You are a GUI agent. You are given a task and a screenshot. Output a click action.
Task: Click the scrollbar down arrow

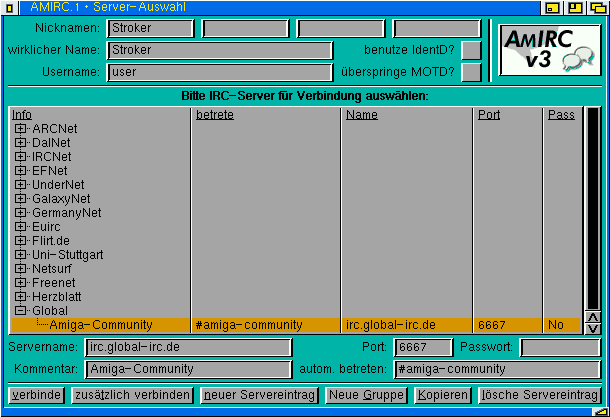(592, 328)
